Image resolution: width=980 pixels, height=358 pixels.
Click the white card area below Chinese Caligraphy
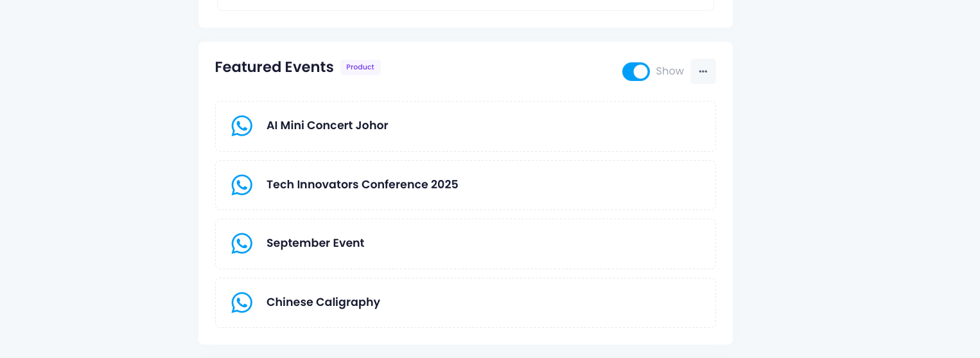pos(465,336)
